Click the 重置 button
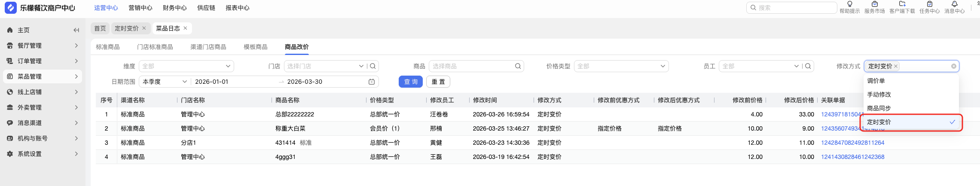 click(438, 82)
